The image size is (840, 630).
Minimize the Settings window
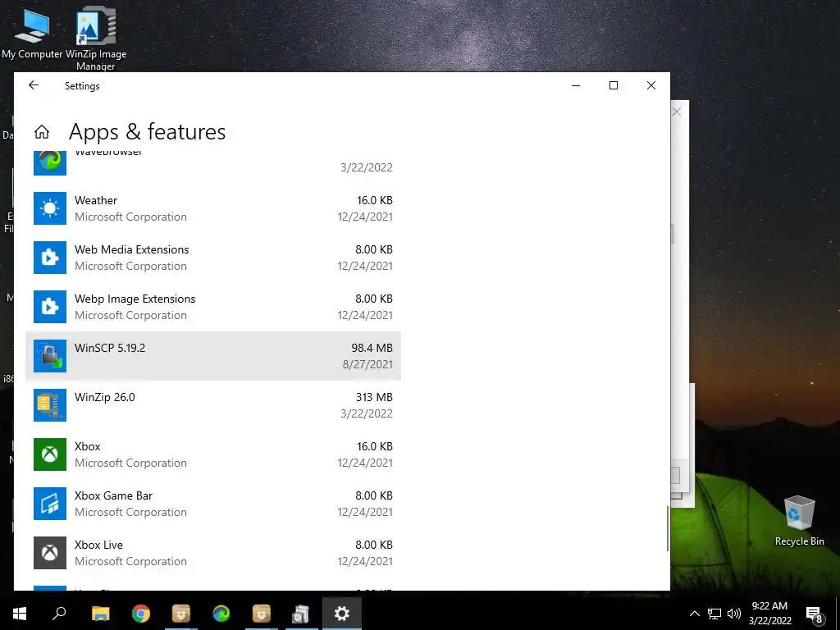pyautogui.click(x=576, y=85)
